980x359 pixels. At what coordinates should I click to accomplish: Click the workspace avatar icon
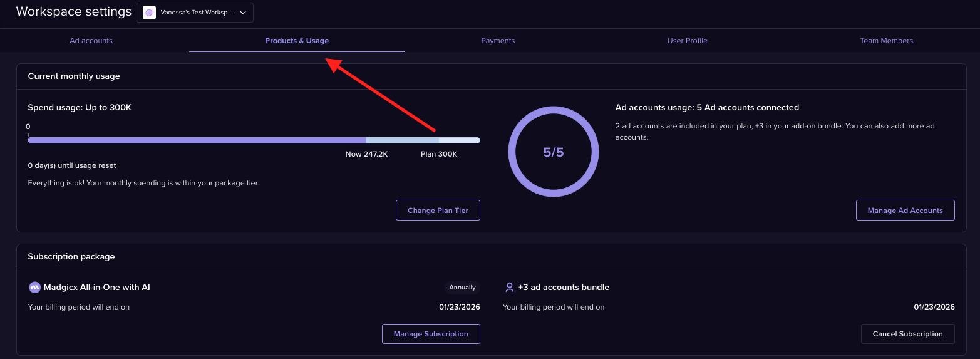[149, 13]
